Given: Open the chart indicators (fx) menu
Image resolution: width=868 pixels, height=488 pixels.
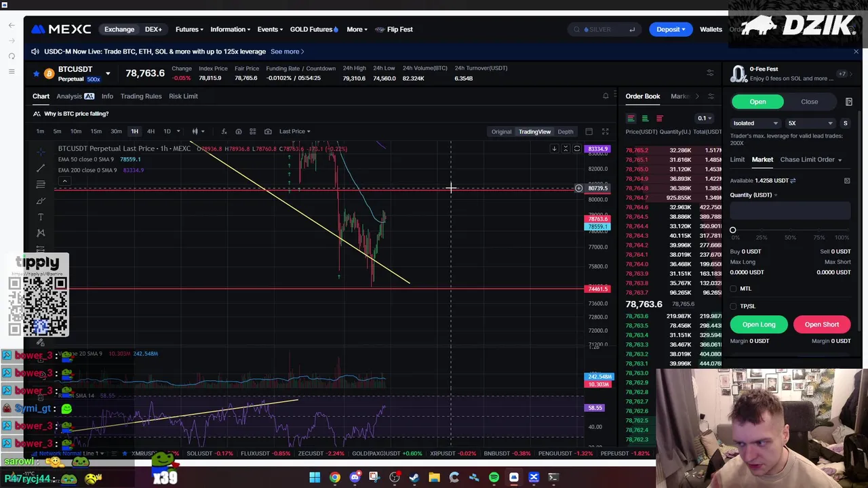Looking at the screenshot, I should (224, 131).
